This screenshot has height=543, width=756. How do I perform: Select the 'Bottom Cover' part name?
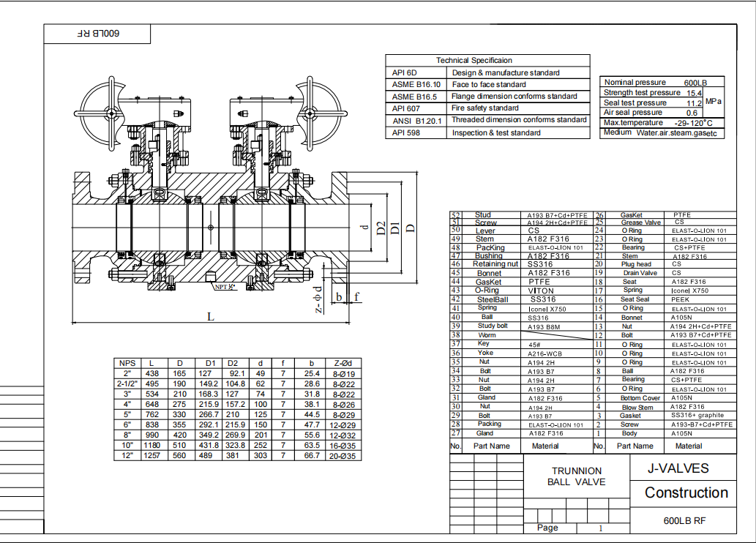[640, 398]
